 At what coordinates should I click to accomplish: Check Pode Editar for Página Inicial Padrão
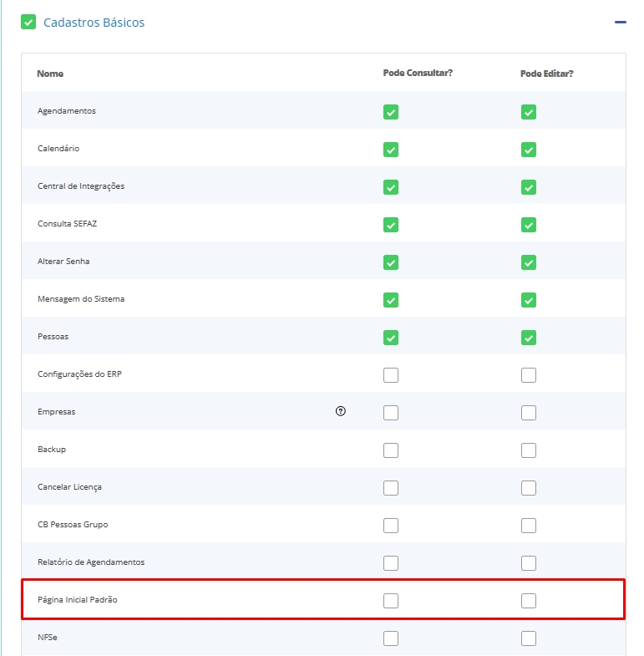[528, 601]
